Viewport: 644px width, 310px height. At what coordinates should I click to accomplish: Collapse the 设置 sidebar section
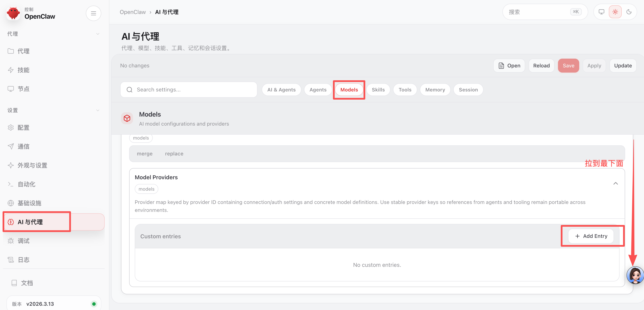pos(98,110)
